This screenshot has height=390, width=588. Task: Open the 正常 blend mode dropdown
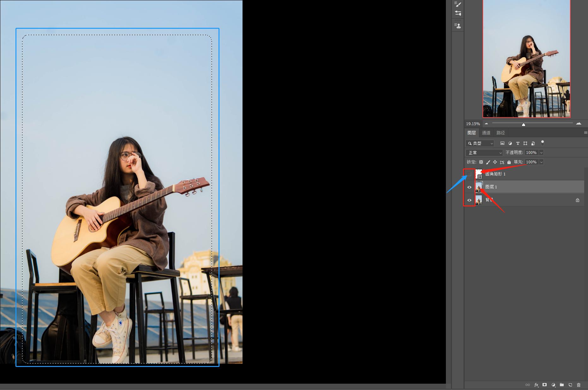pos(484,153)
